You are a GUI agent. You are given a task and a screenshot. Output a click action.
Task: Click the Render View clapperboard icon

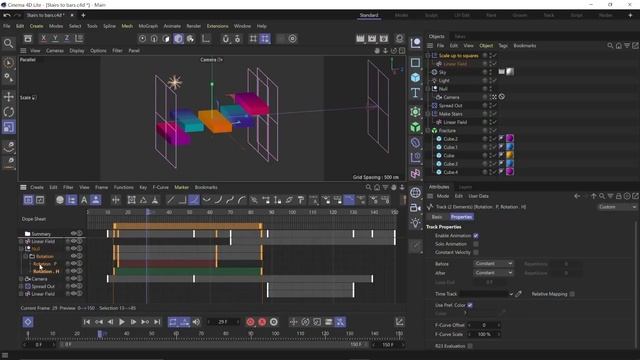tap(360, 39)
